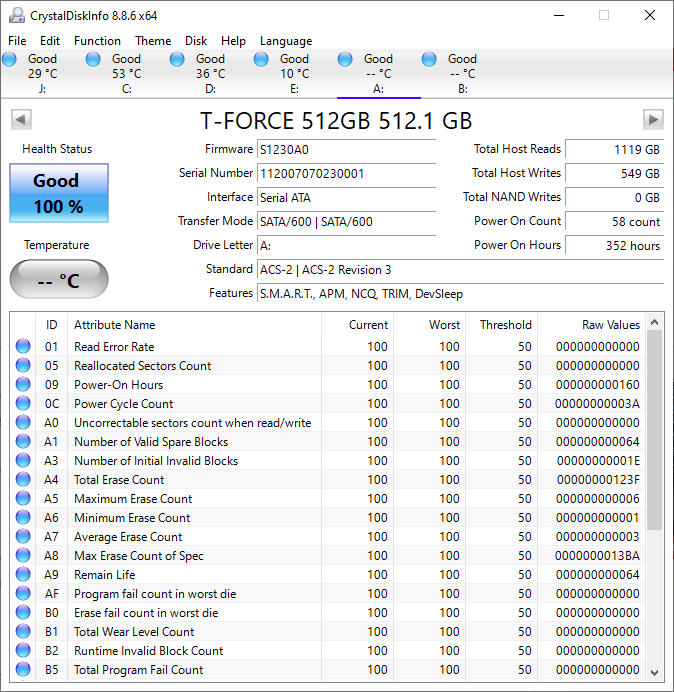The width and height of the screenshot is (674, 692).
Task: Click status icon for Minimum Erase Count
Action: tap(23, 517)
